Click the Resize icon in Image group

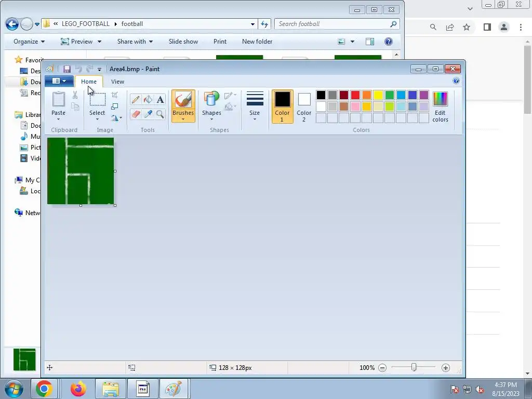(115, 107)
